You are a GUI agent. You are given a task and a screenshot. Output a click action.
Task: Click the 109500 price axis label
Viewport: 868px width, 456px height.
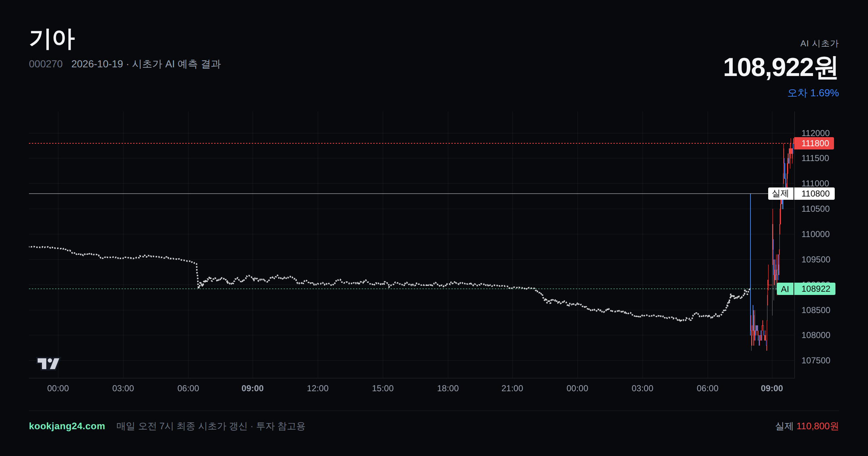coord(816,259)
